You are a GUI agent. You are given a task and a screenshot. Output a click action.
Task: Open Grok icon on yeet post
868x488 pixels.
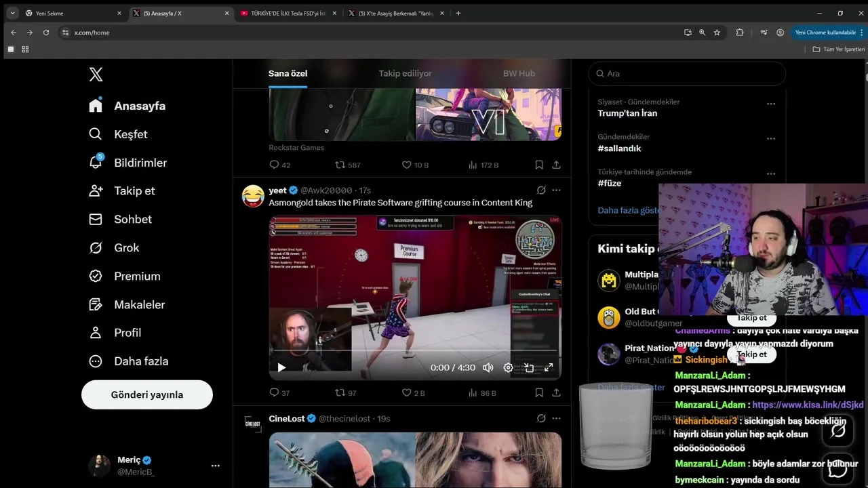click(541, 190)
